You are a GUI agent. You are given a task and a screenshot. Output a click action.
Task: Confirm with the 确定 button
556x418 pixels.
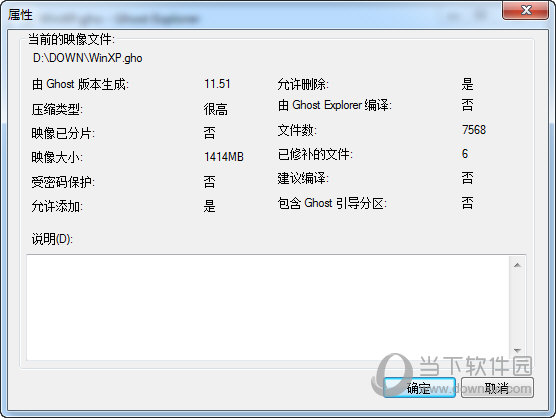click(419, 388)
